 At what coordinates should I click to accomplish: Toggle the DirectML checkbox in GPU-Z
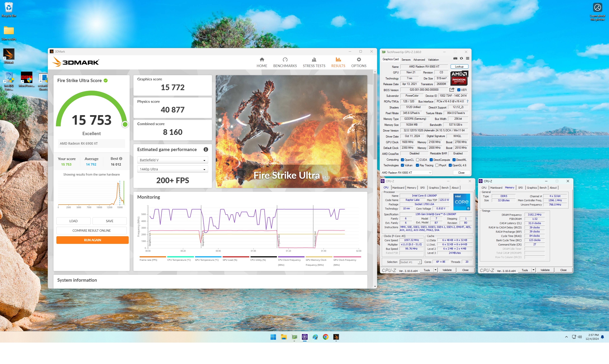454,160
